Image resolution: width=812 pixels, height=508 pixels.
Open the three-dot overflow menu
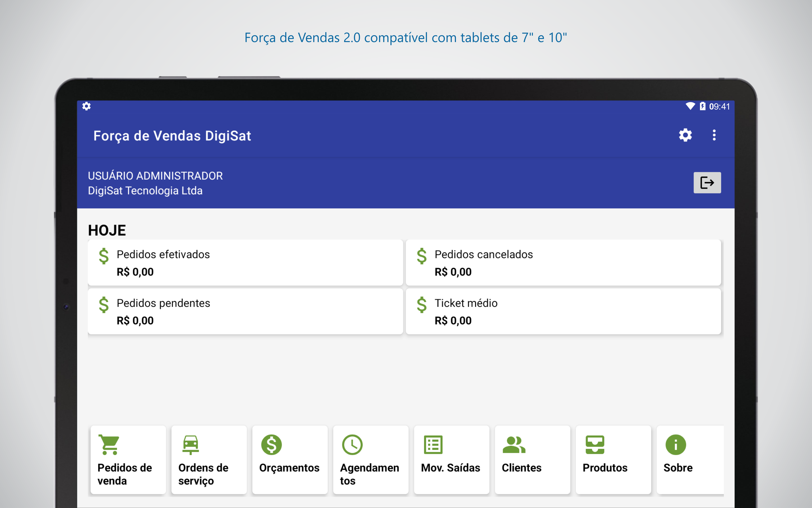(714, 135)
